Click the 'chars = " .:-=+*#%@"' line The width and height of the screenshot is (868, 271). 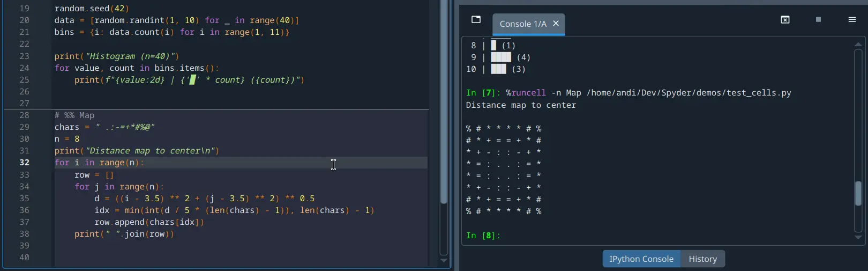tap(104, 127)
